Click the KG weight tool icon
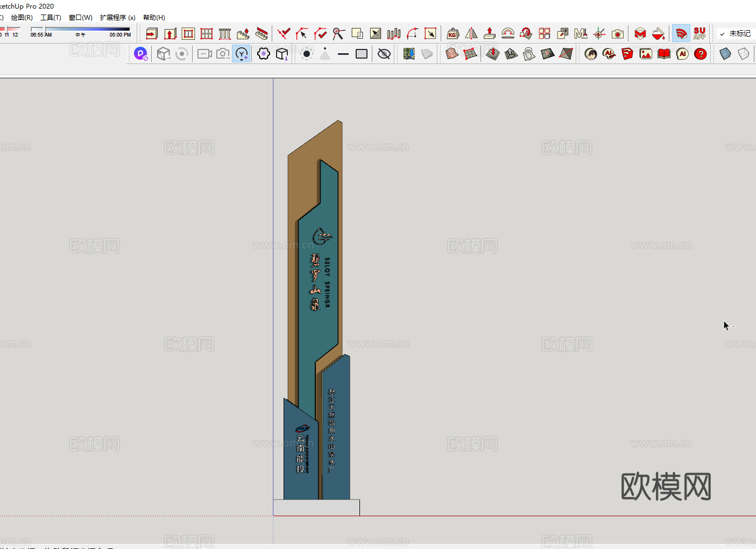 tap(453, 34)
